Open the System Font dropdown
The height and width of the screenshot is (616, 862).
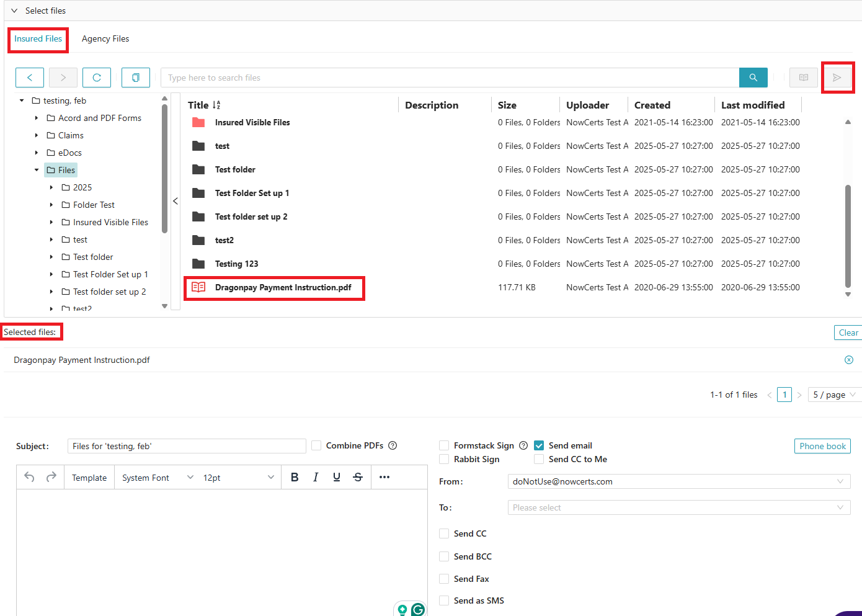click(x=158, y=477)
